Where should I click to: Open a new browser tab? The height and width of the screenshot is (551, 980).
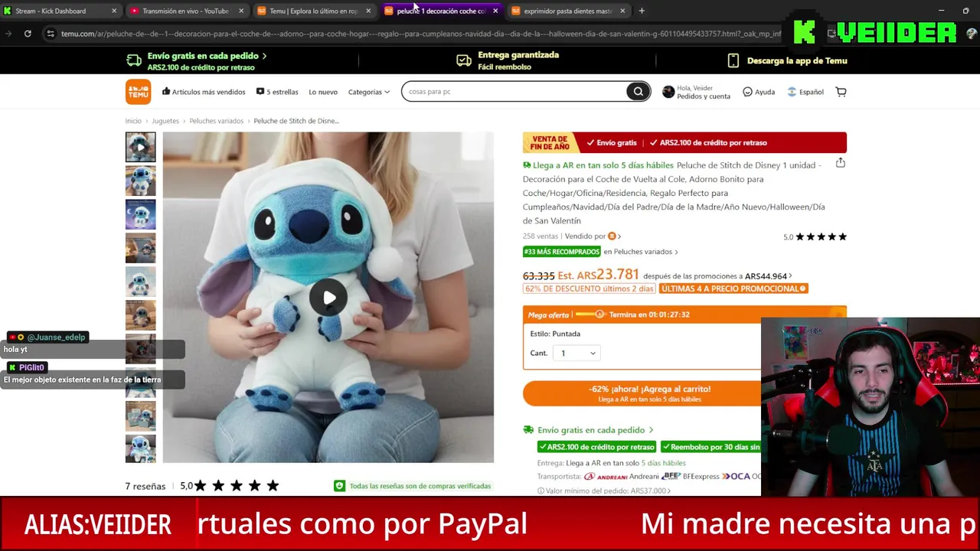[642, 11]
